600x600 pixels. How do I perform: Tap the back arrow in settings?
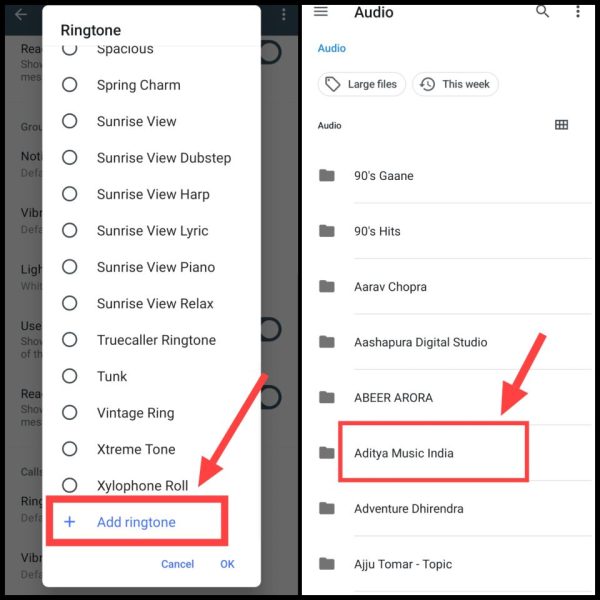tap(21, 15)
